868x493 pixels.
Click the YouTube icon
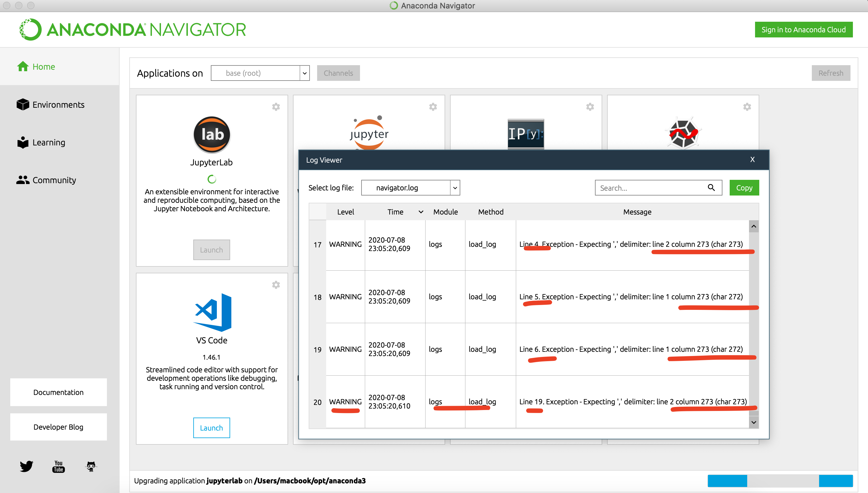tap(58, 466)
